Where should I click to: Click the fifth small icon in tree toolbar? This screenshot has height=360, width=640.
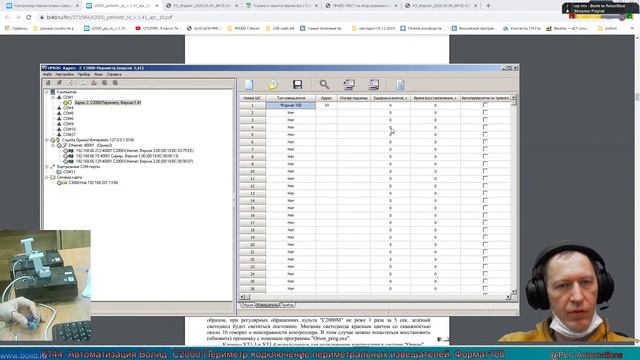(x=94, y=83)
